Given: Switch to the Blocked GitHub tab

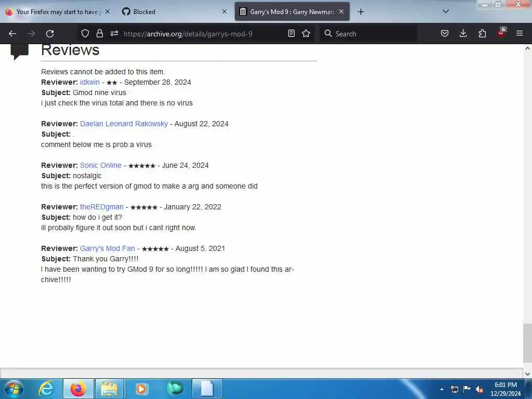Looking at the screenshot, I should [173, 12].
